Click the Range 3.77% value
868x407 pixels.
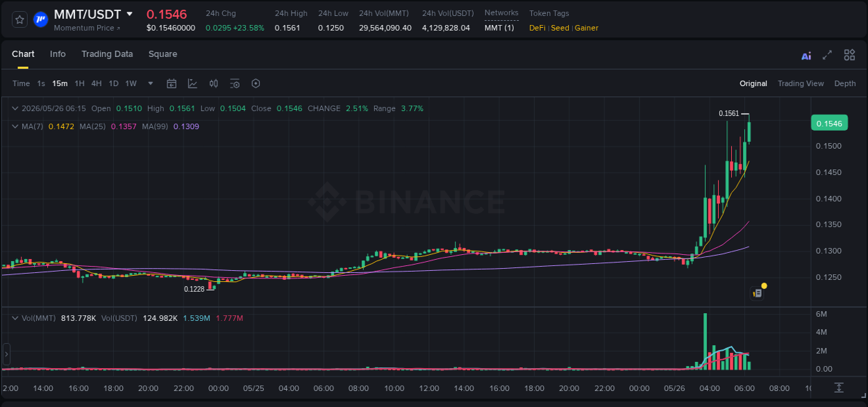(x=412, y=108)
